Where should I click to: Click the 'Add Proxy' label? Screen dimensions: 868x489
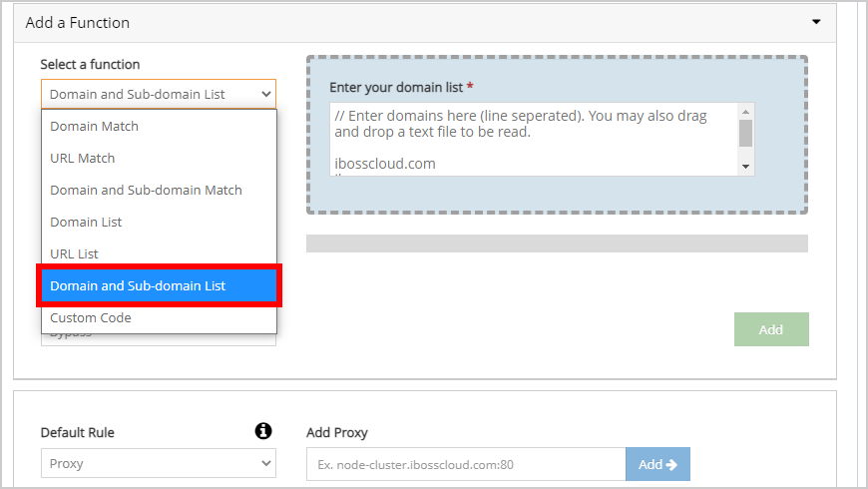pos(337,433)
